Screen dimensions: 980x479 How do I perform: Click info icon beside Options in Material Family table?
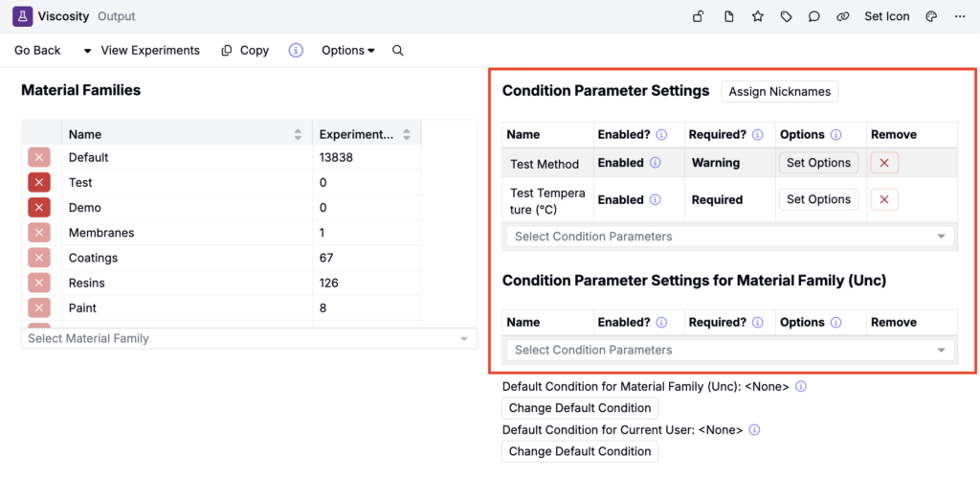tap(836, 322)
